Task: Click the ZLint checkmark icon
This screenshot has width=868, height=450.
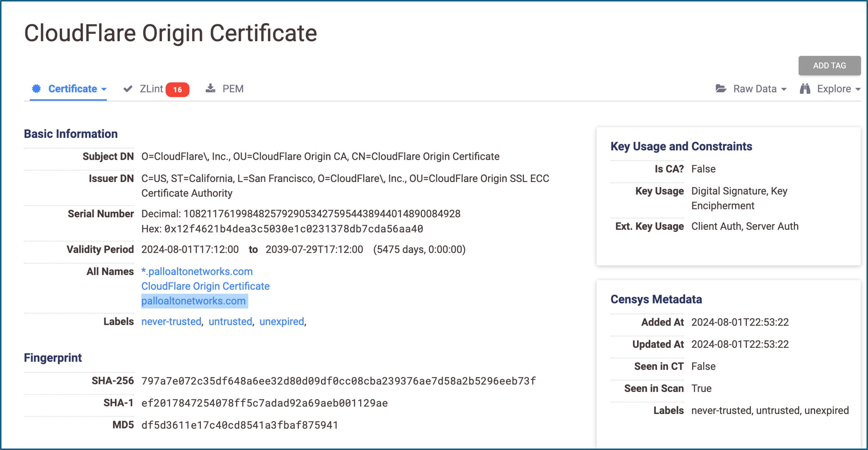Action: 128,89
